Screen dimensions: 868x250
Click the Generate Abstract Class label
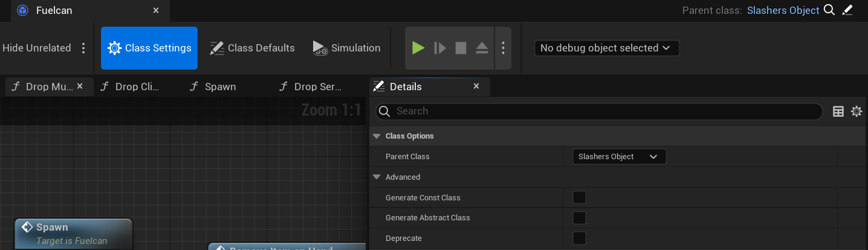428,218
